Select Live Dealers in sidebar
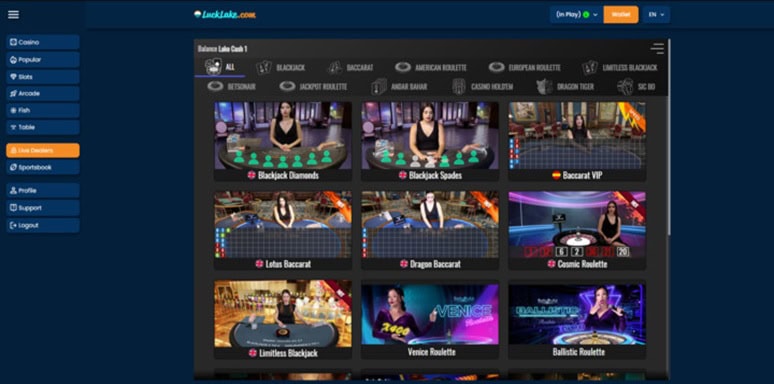Screen dimensions: 774x384 point(42,151)
